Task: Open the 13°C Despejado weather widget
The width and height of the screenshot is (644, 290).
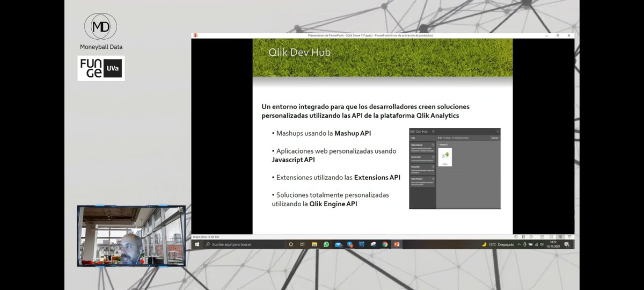Action: click(497, 244)
